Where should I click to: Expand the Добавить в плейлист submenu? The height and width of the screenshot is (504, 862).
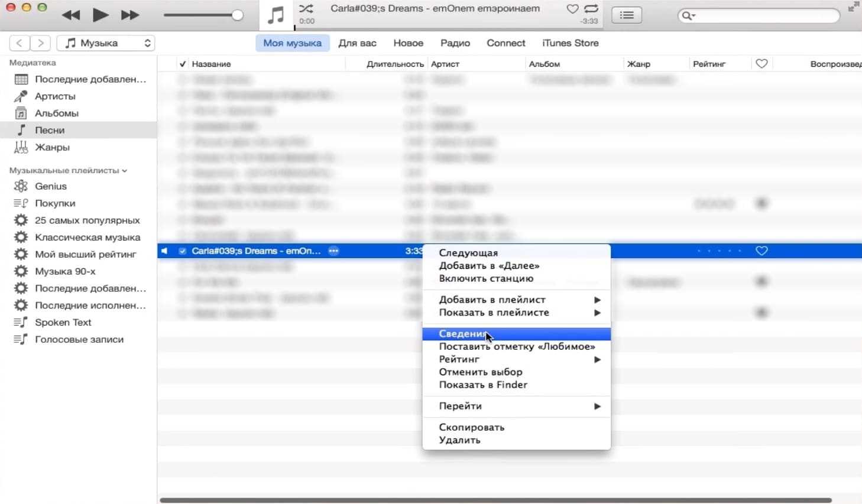[x=517, y=300]
